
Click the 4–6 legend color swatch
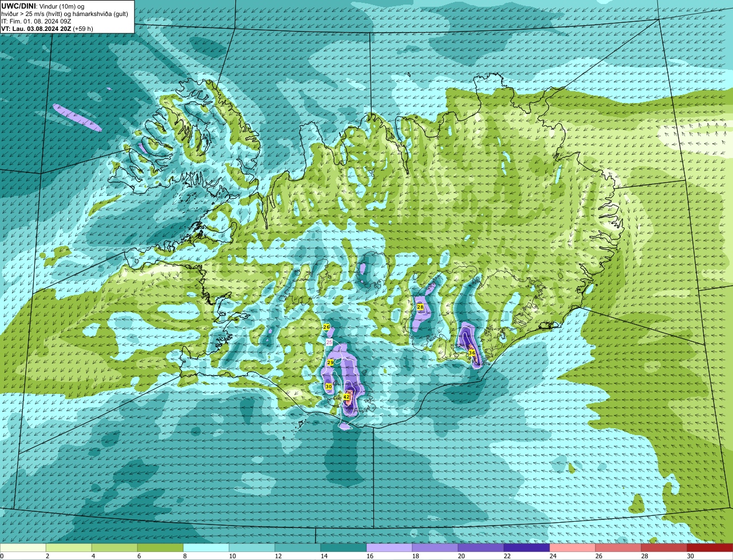(115, 547)
